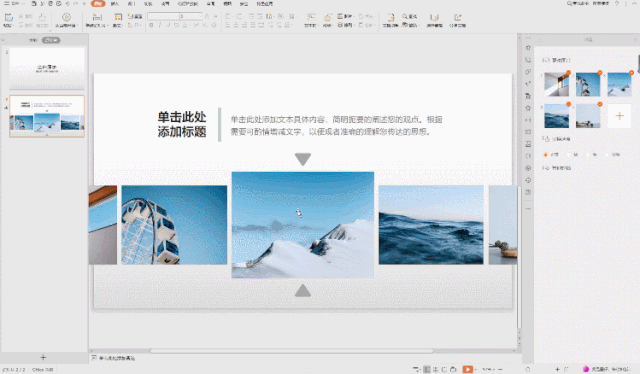Image resolution: width=640 pixels, height=374 pixels.
Task: Select the third radio option in right panel
Action: [x=588, y=155]
